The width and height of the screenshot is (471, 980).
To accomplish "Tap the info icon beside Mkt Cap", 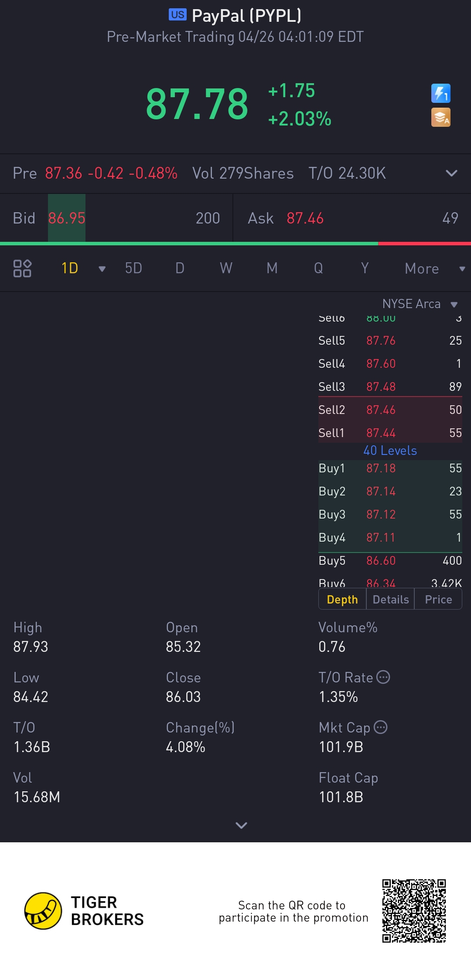I will coord(381,727).
